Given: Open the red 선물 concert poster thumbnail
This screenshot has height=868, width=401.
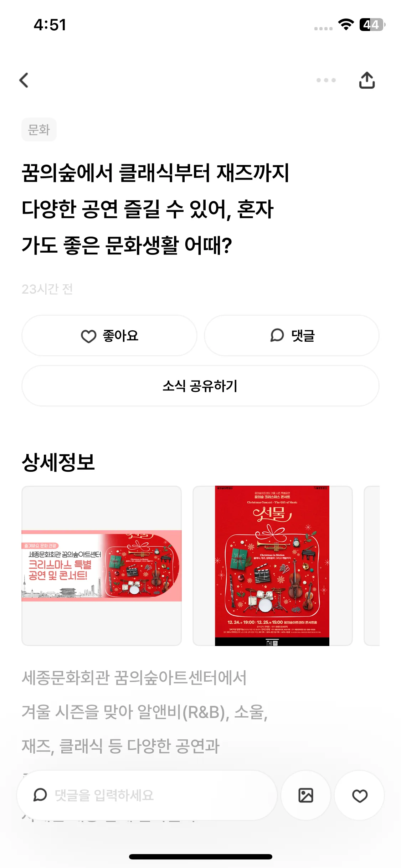Looking at the screenshot, I should click(272, 565).
